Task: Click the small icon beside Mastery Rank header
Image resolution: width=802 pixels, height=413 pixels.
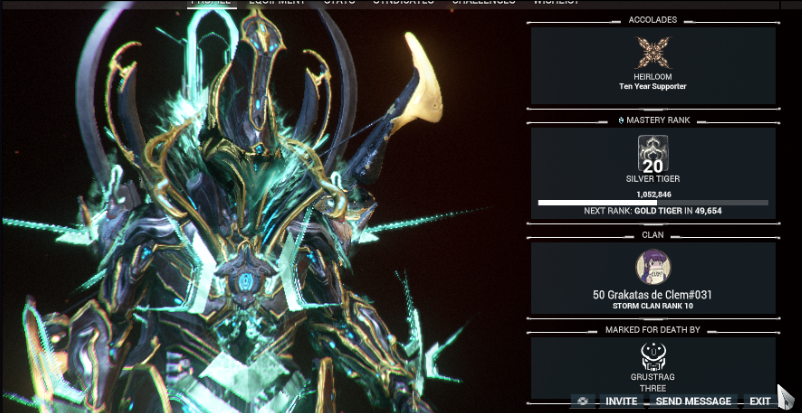Action: [621, 120]
